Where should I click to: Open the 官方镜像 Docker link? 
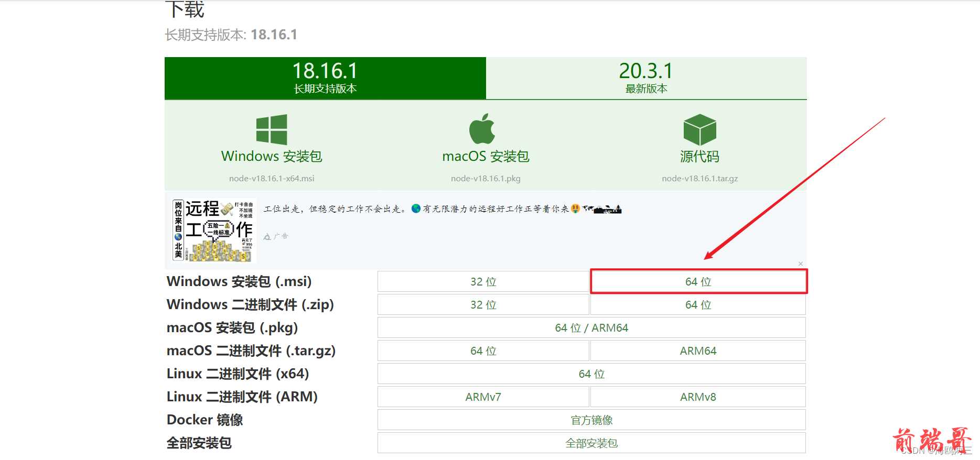coord(591,420)
